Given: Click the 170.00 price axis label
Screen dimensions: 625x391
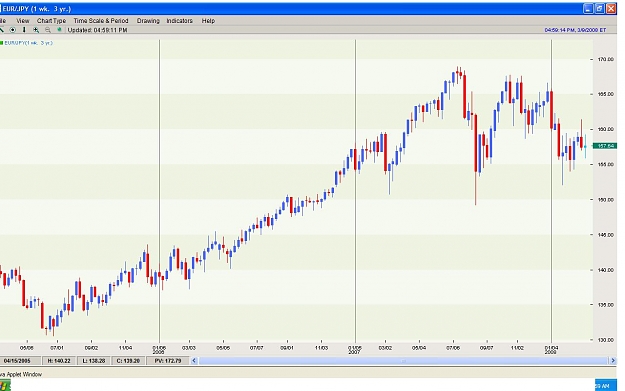Looking at the screenshot, I should [x=605, y=59].
